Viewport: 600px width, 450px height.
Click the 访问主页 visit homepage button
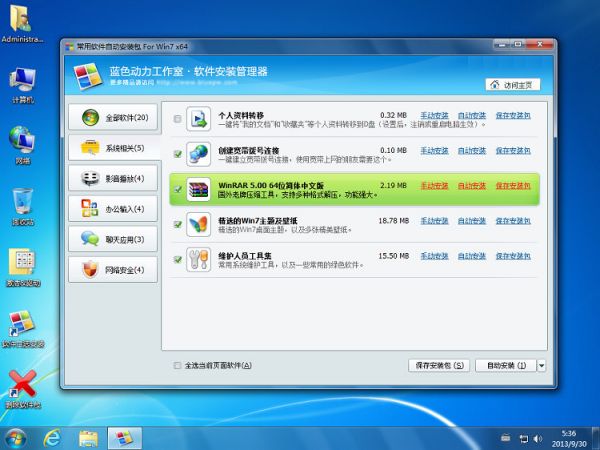[512, 84]
